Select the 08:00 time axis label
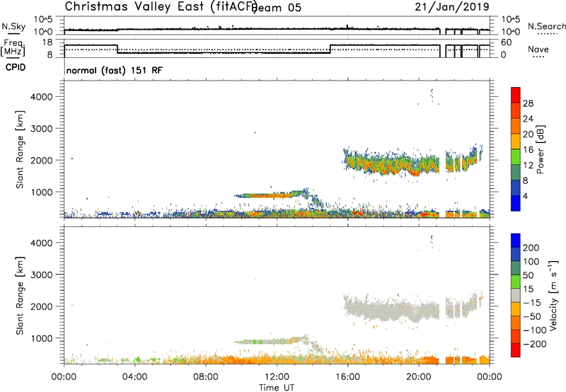This screenshot has width=566, height=392. click(x=206, y=377)
